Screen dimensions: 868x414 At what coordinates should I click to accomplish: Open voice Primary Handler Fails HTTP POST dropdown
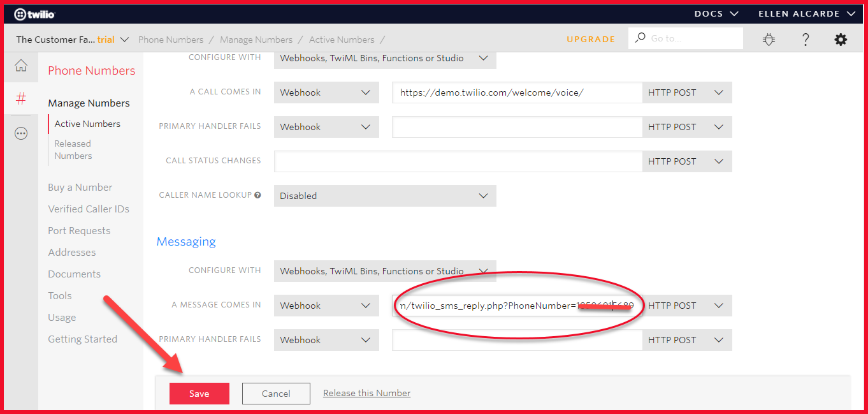coord(687,127)
